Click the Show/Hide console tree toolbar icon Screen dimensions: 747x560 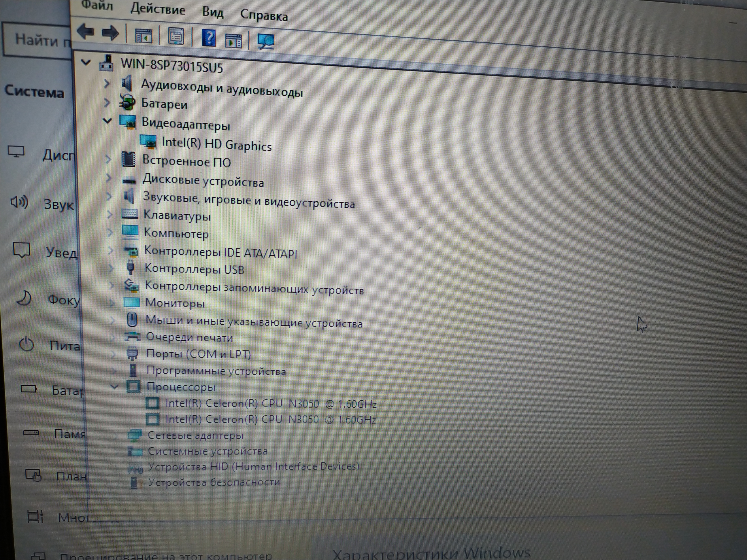pos(144,35)
